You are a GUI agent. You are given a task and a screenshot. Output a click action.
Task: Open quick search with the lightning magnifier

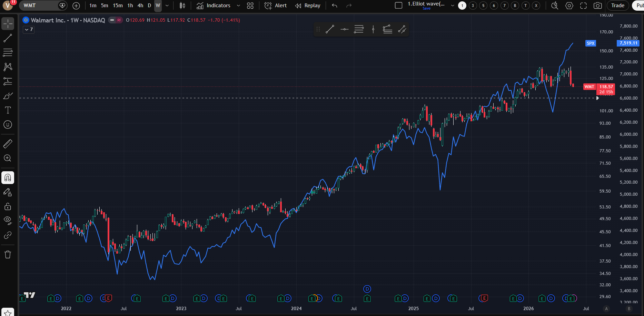coord(555,6)
